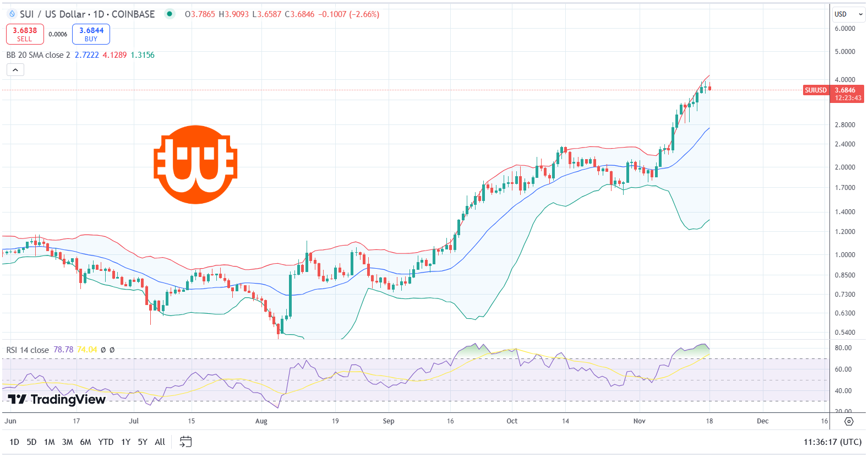Click the BB lower band value 1.3156
Viewport: 868px width, 457px height.
(143, 55)
